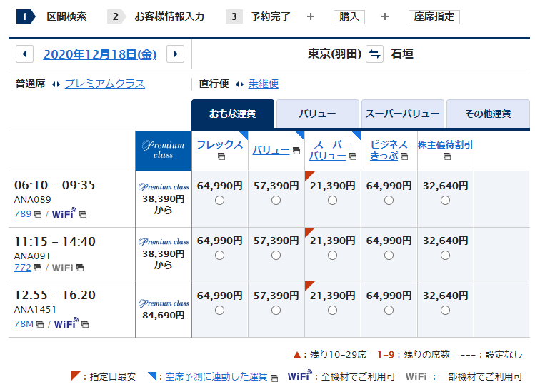Select バリュー 57,390円 for 06:10 flight
535x392 pixels.
click(x=276, y=200)
